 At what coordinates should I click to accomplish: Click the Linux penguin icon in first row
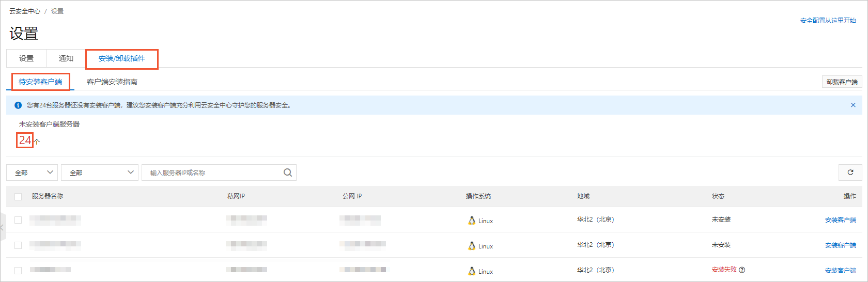click(472, 221)
